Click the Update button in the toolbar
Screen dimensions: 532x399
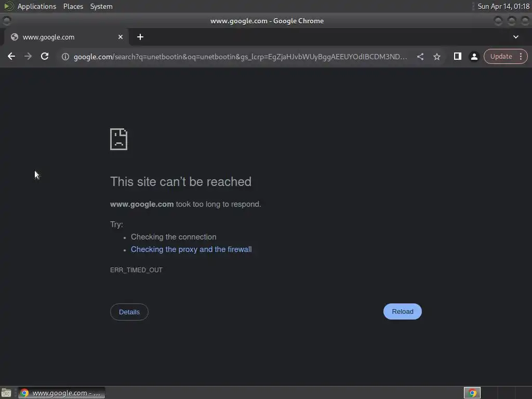(501, 56)
